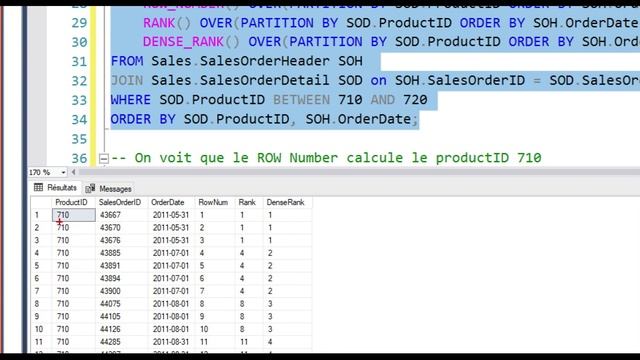
Task: Select Rank cell value 11 in row 44285
Action: point(249,342)
